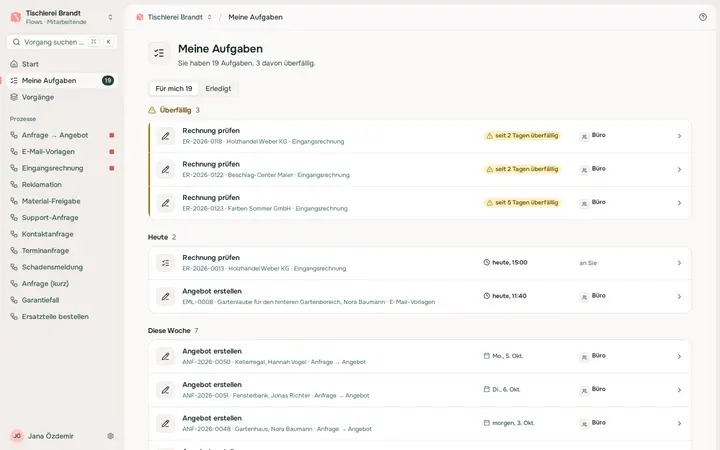Image resolution: width=720 pixels, height=450 pixels.
Task: Go to Start in the sidebar
Action: click(x=62, y=64)
